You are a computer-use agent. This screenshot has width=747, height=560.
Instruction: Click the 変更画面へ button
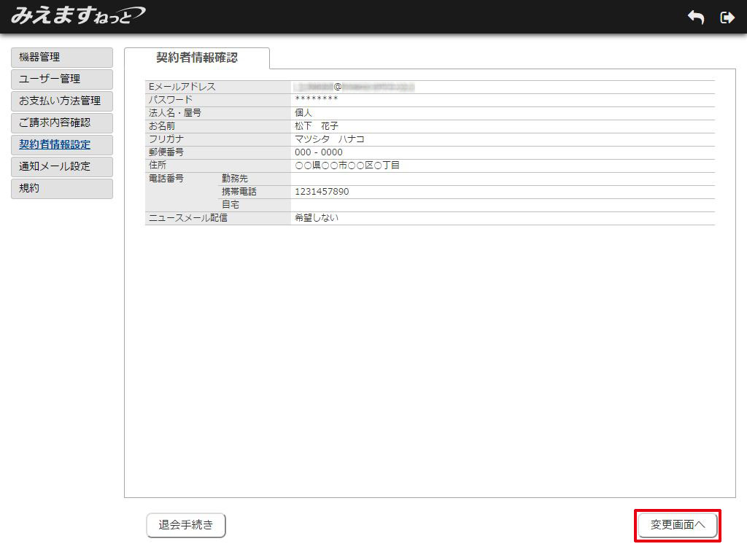pyautogui.click(x=678, y=525)
